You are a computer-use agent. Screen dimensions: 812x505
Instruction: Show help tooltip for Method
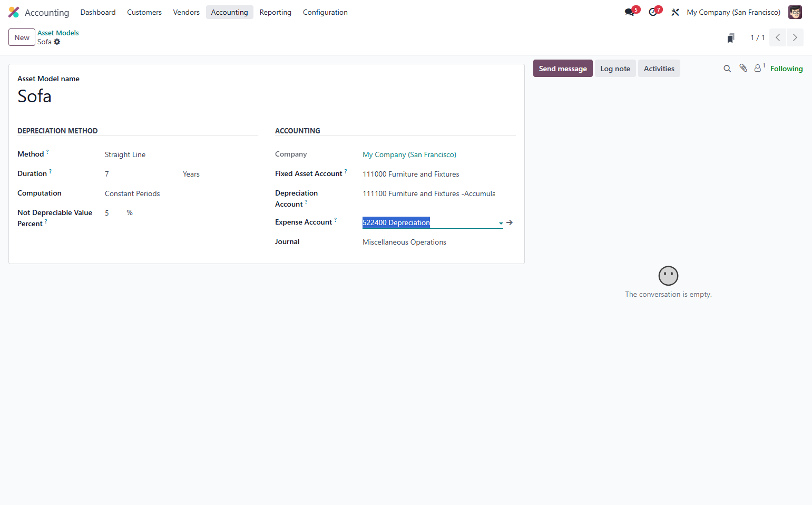tap(47, 152)
